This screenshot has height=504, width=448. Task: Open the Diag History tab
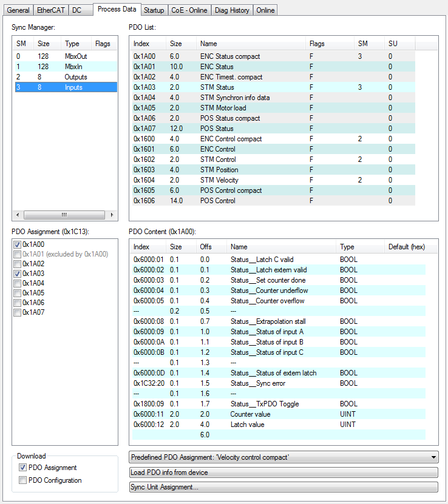click(x=232, y=10)
